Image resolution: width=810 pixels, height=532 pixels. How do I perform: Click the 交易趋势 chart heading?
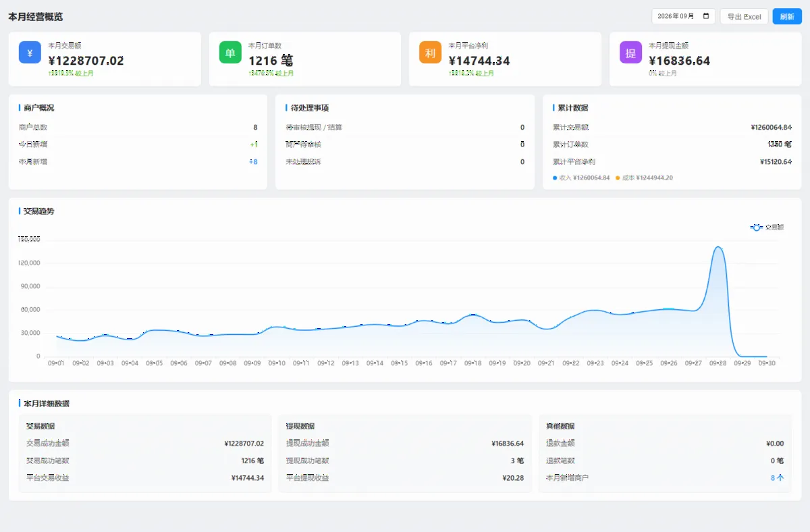point(38,211)
